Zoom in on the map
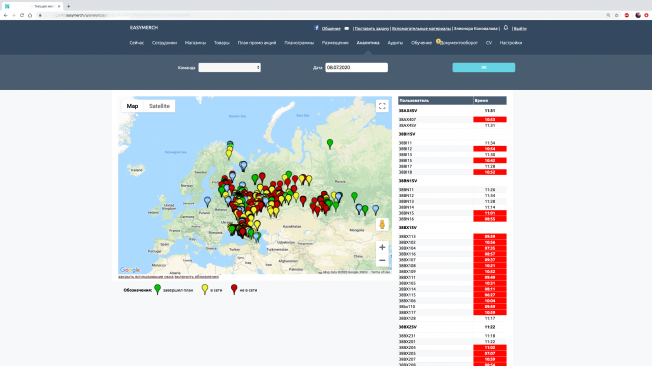 click(x=382, y=247)
